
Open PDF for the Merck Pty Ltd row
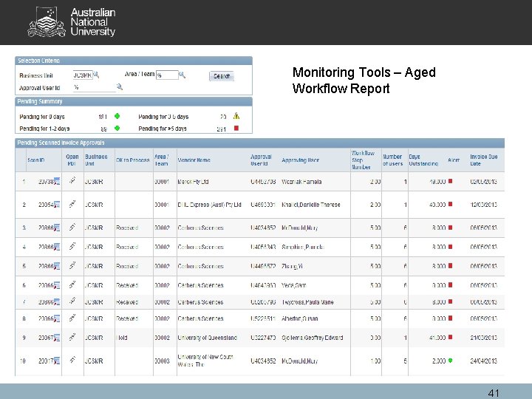pos(72,180)
